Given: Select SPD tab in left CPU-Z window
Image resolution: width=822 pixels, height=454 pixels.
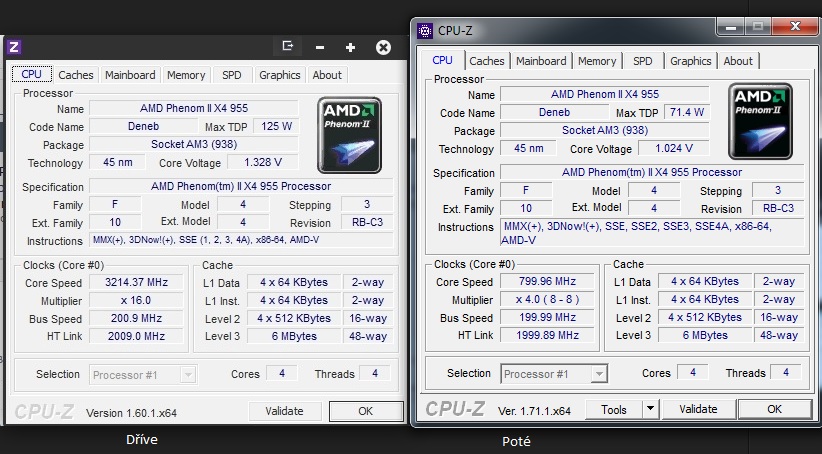Looking at the screenshot, I should (x=232, y=75).
